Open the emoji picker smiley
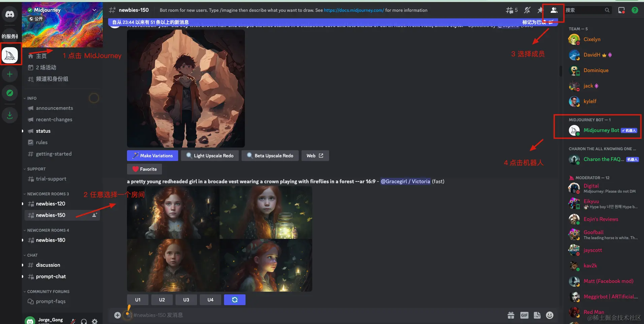 pyautogui.click(x=550, y=315)
